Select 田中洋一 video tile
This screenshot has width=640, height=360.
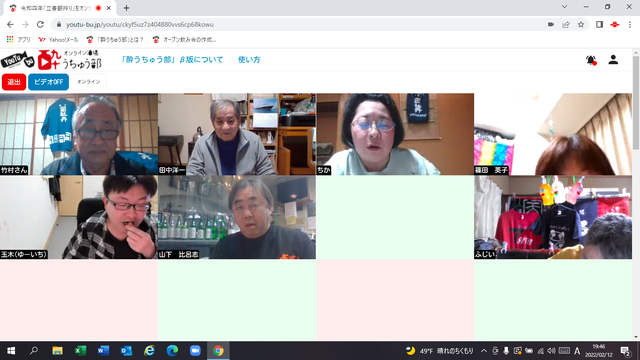(x=237, y=134)
